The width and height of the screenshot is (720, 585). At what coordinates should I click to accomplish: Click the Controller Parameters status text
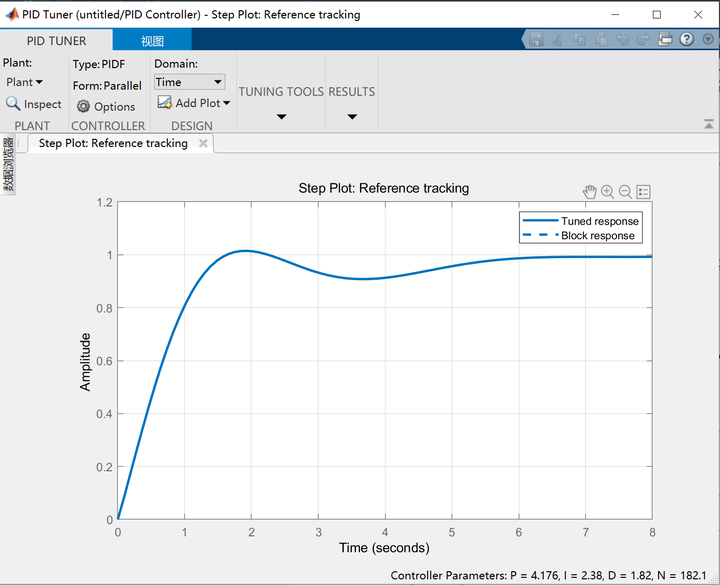coord(548,575)
